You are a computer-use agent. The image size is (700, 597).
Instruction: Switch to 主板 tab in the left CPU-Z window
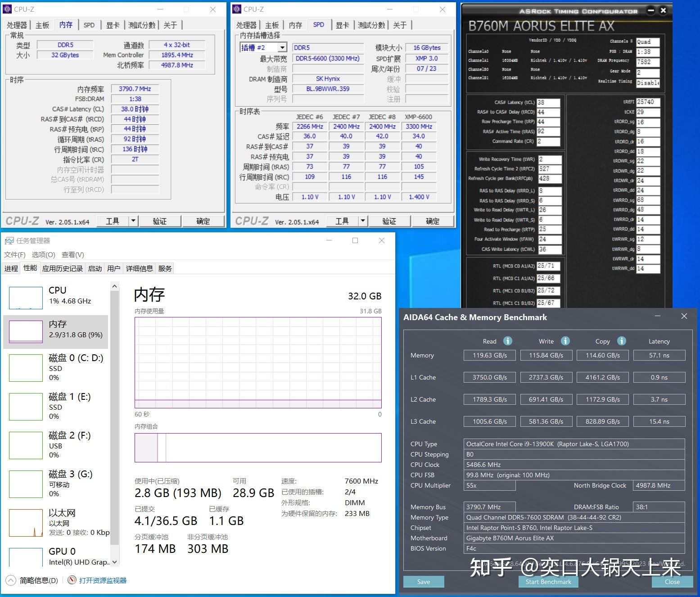pyautogui.click(x=42, y=25)
